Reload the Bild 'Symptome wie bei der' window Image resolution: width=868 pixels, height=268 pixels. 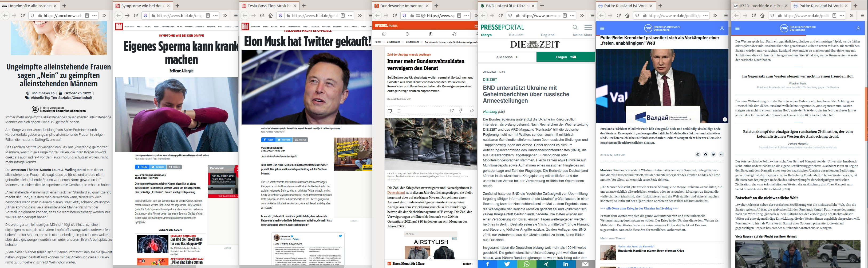click(x=136, y=15)
